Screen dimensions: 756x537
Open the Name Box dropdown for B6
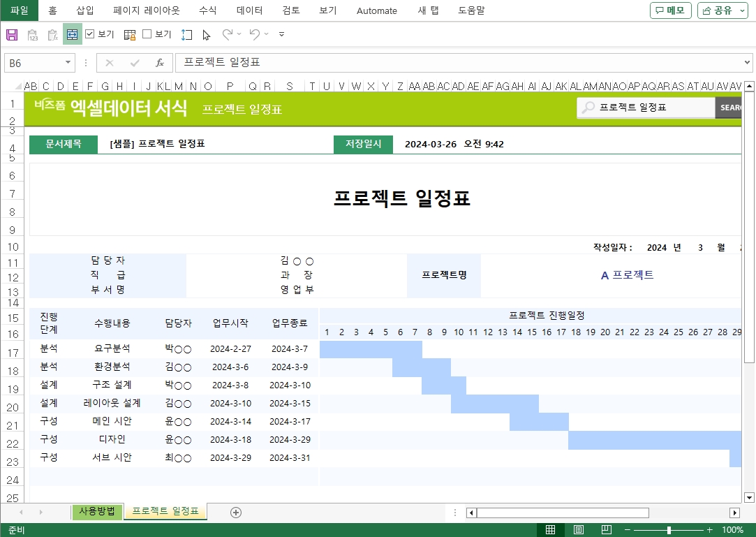68,63
